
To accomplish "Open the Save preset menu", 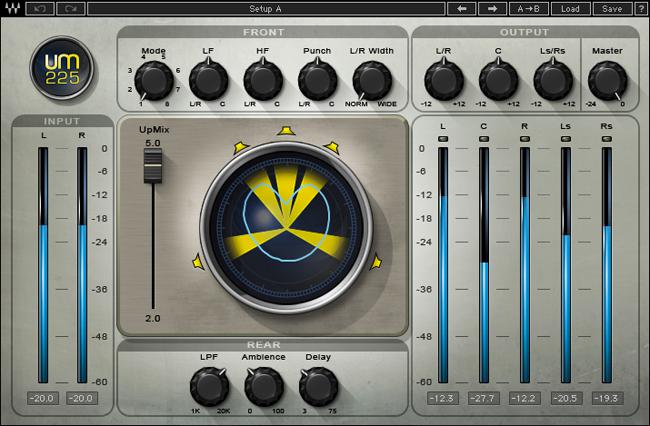I will 611,8.
